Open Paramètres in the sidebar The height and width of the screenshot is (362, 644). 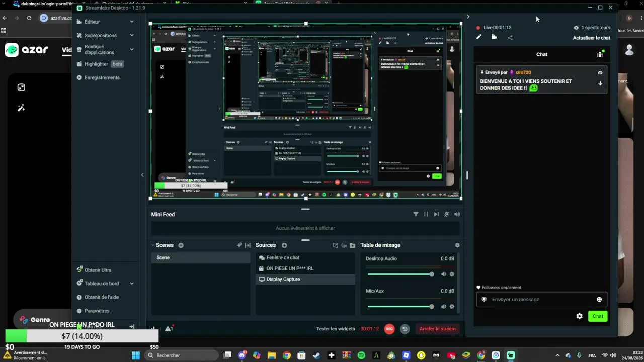pos(93,311)
